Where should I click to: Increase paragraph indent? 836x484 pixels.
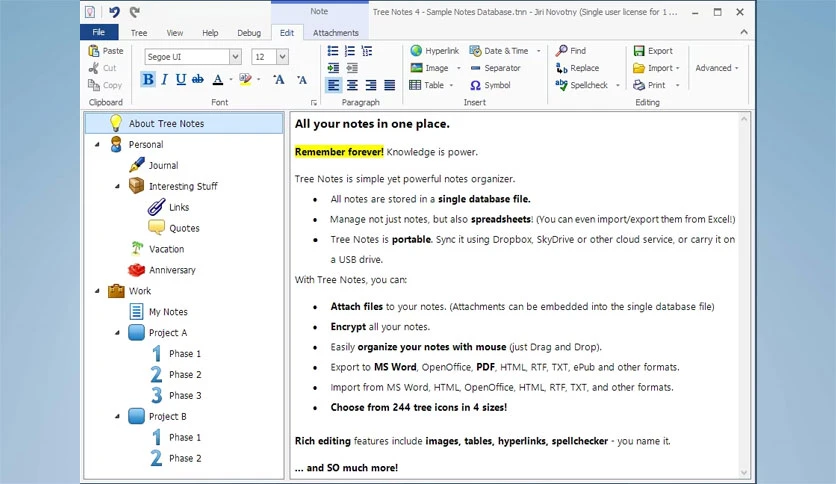(x=333, y=68)
